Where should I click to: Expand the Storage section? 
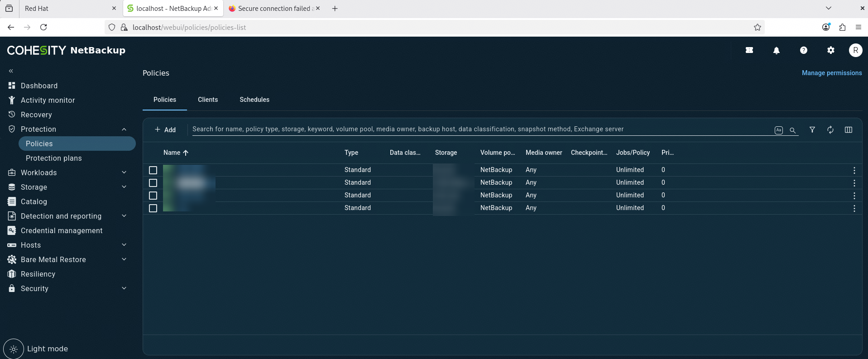(x=124, y=187)
